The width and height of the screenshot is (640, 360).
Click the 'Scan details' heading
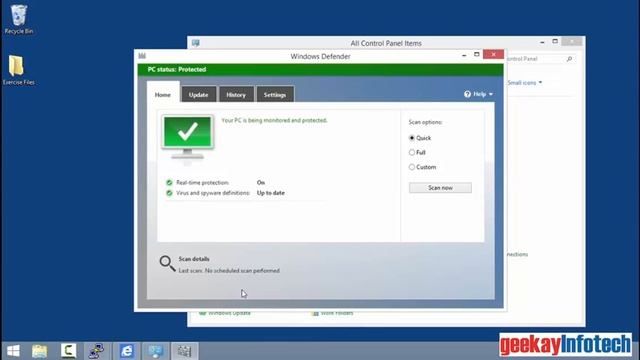pos(194,259)
